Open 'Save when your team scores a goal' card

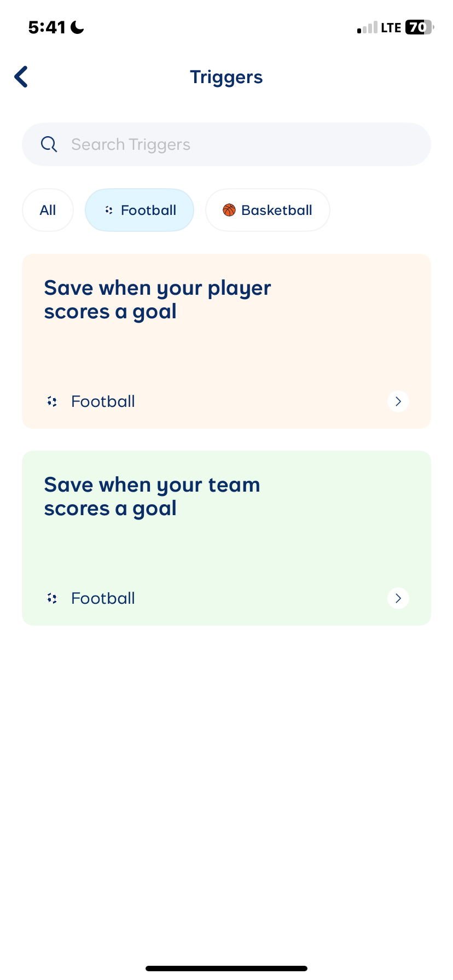[226, 537]
